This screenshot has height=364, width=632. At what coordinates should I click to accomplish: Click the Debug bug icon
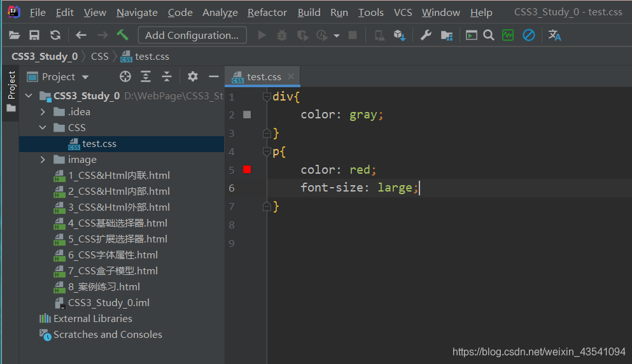282,36
